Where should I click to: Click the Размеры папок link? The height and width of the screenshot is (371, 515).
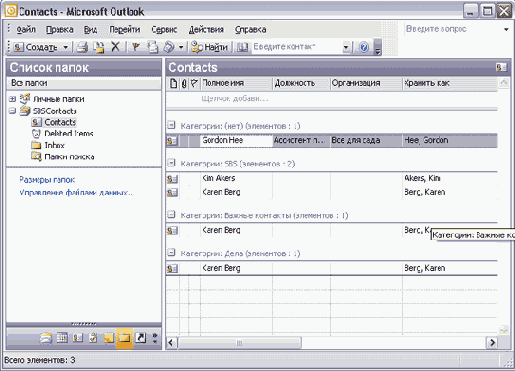47,180
